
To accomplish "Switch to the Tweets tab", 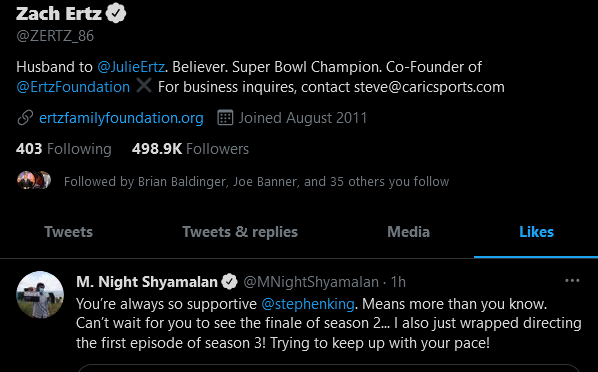I will click(x=69, y=232).
